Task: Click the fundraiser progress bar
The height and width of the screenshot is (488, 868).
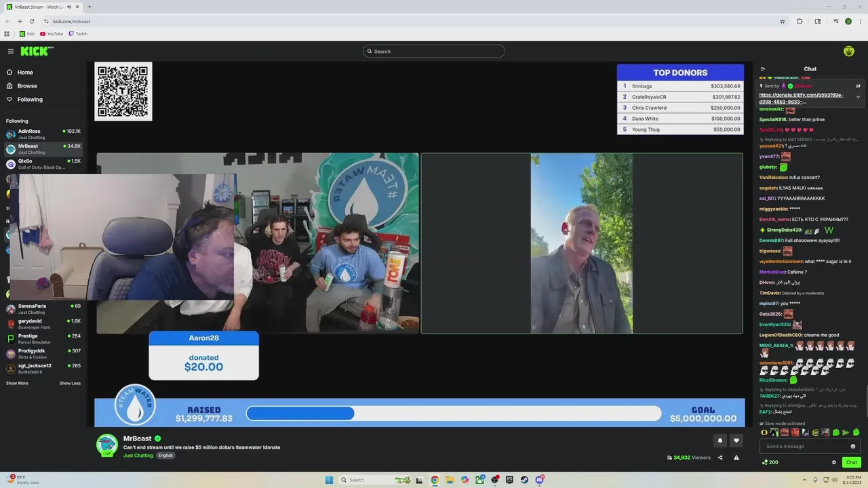Action: pos(454,413)
